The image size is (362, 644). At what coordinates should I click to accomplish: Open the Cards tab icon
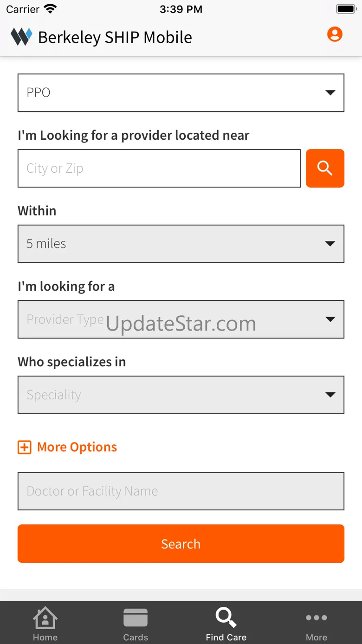pyautogui.click(x=136, y=618)
